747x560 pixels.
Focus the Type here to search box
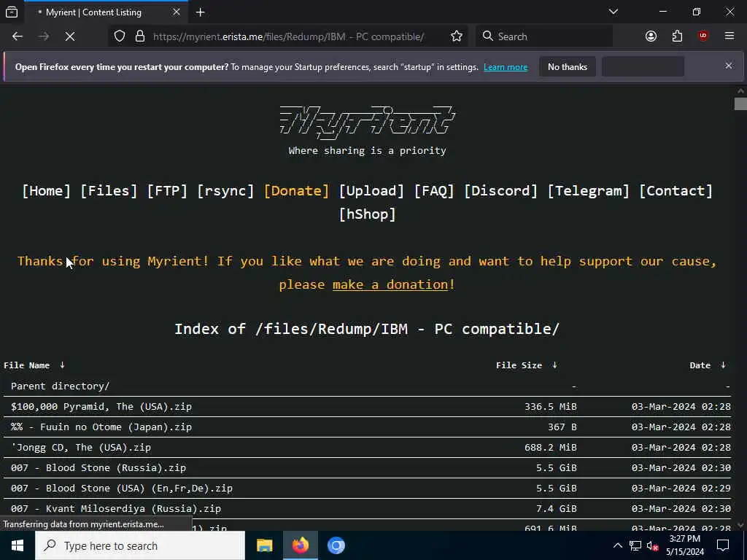point(140,545)
